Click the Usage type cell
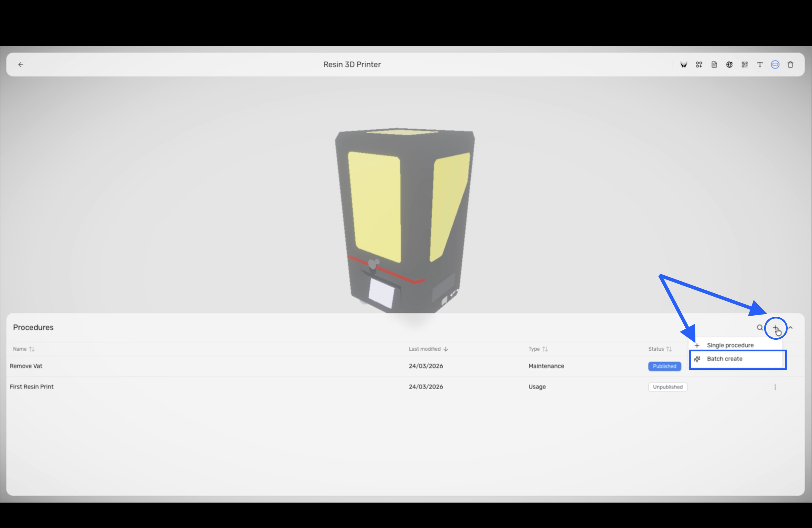 (x=537, y=387)
